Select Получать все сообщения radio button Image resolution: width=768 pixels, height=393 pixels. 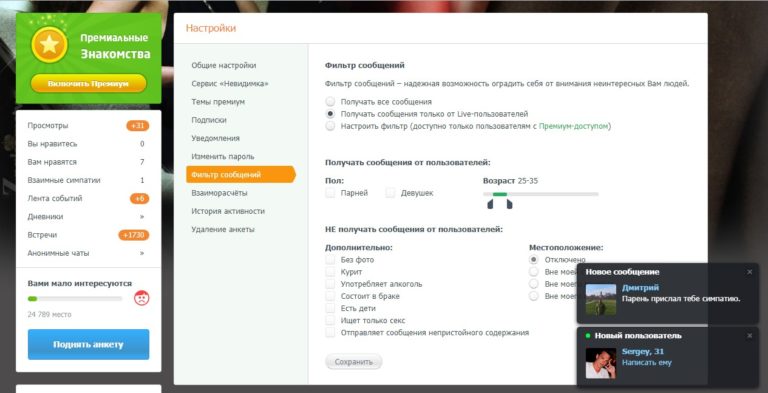(331, 101)
